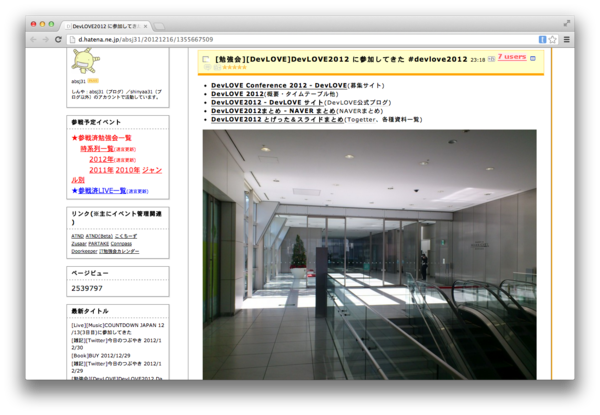This screenshot has width=600, height=415.
Task: Click the yellow Plus badge beside absj31
Action: [x=93, y=81]
